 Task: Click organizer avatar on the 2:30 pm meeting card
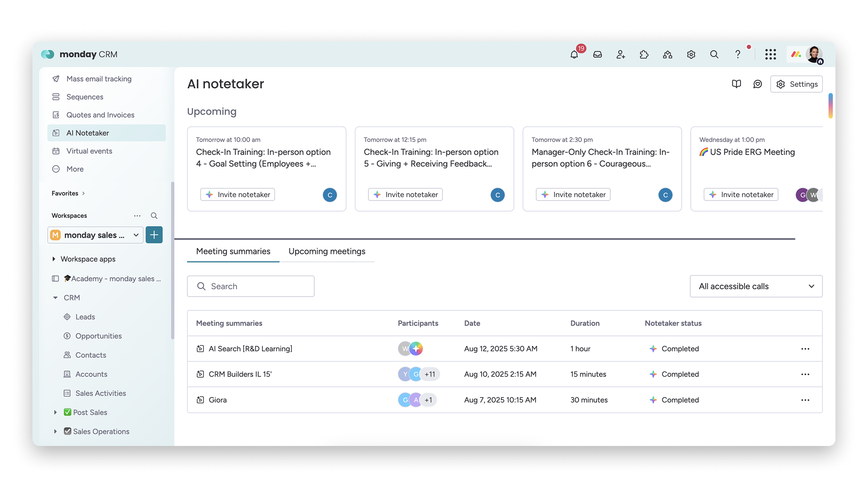pos(665,195)
